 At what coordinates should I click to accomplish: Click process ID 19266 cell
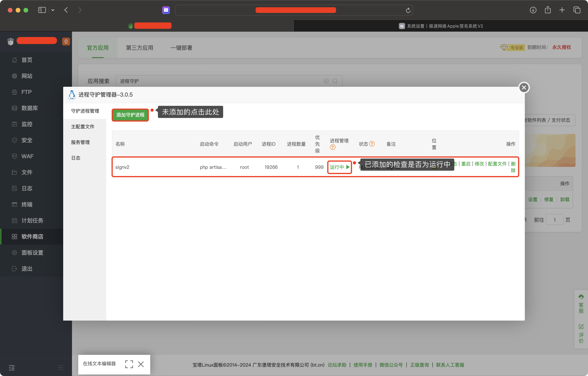(271, 167)
